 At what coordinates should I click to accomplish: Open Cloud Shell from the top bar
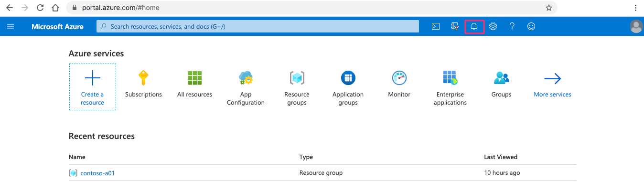point(436,26)
